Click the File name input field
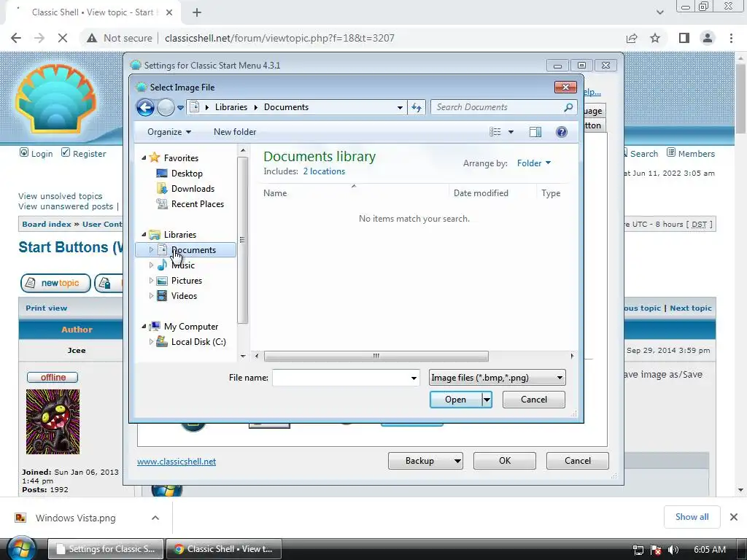 click(x=341, y=378)
